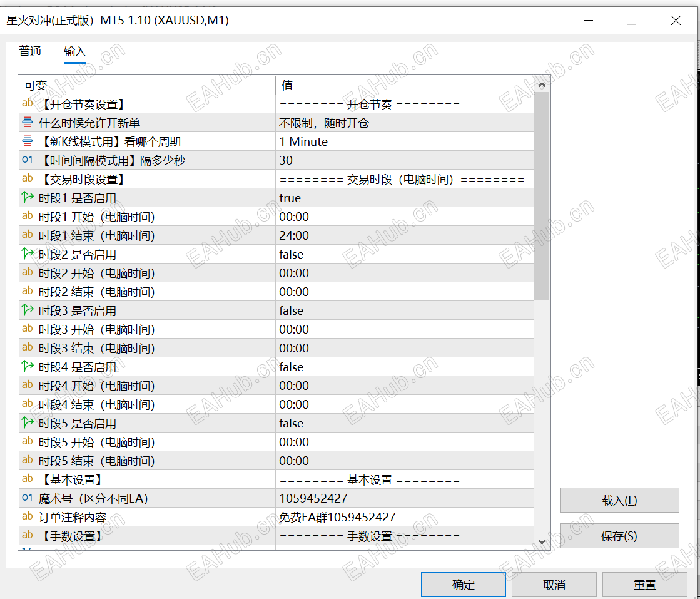Click the boolean icon of 时段2 是否启用
The width and height of the screenshot is (700, 599).
point(28,253)
